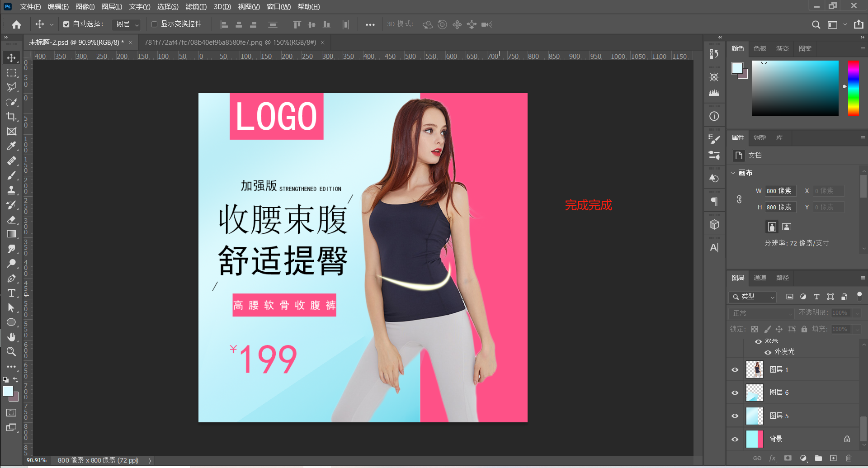This screenshot has height=468, width=868.
Task: Open the blend mode 正常 dropdown
Action: click(x=761, y=313)
